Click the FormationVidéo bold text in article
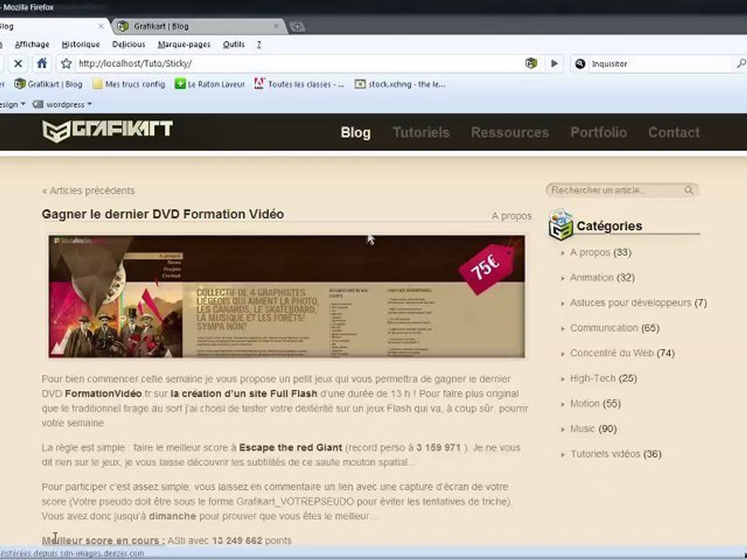 click(x=103, y=394)
